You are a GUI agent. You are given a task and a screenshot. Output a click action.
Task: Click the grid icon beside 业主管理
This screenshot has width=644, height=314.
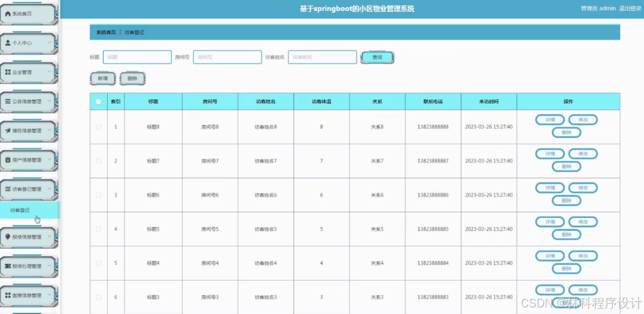coord(7,72)
